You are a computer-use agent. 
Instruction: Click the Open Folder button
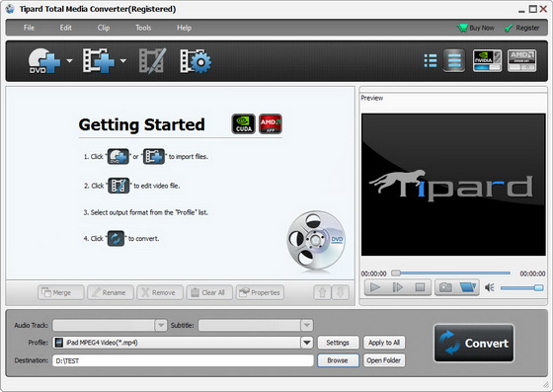tap(384, 360)
